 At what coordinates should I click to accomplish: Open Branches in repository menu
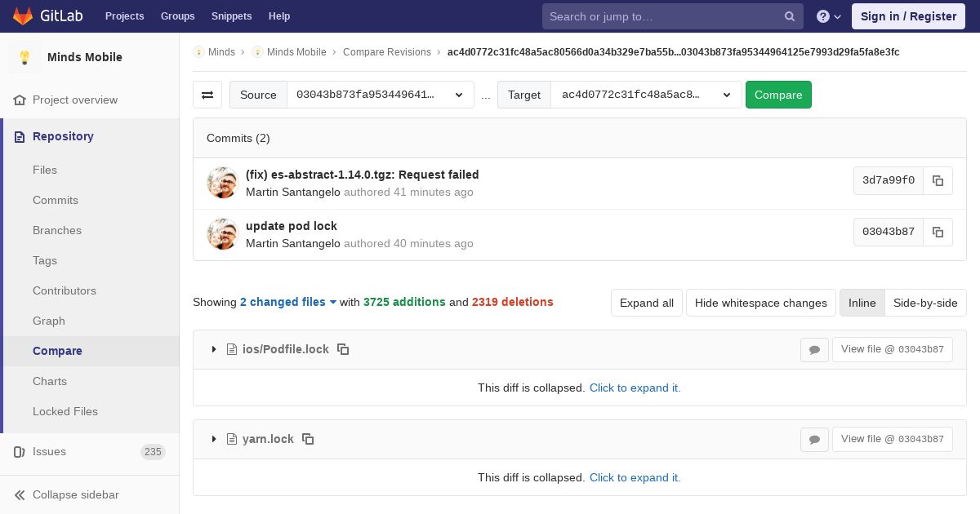click(x=57, y=230)
